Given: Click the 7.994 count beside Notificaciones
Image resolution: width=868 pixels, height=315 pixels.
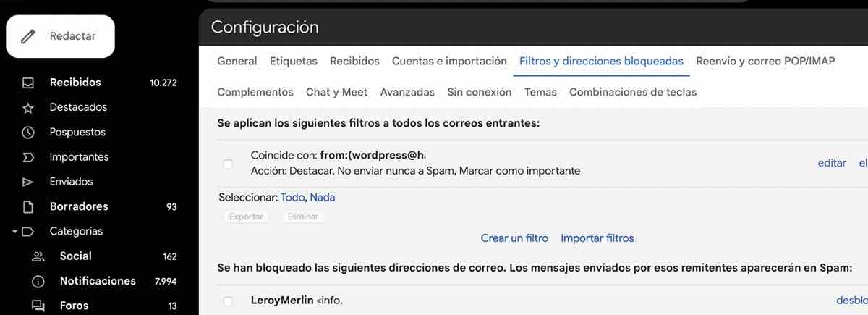Looking at the screenshot, I should pos(166,281).
